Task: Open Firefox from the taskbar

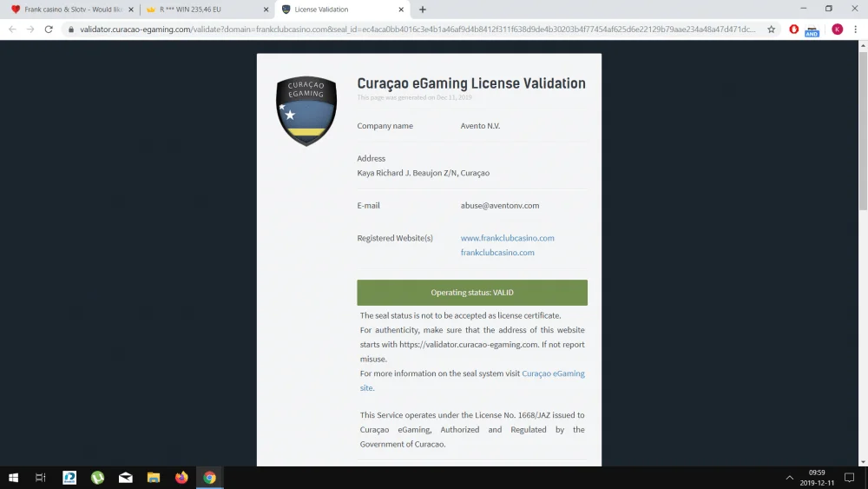Action: (181, 478)
